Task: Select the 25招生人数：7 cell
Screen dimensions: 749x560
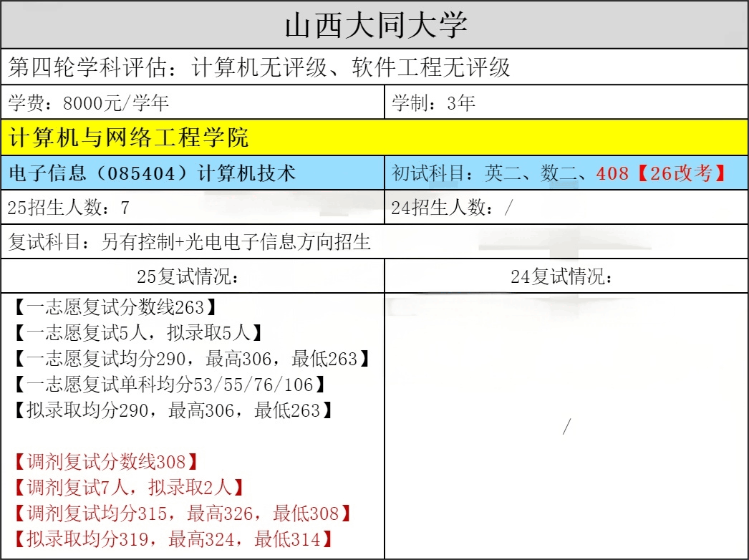Action: (69, 208)
